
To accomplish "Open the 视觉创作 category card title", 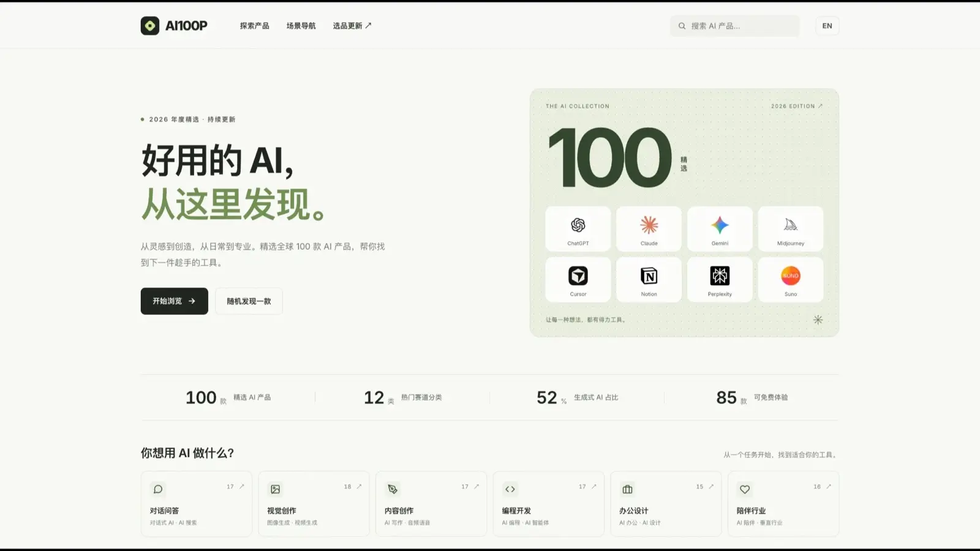I will 282,511.
